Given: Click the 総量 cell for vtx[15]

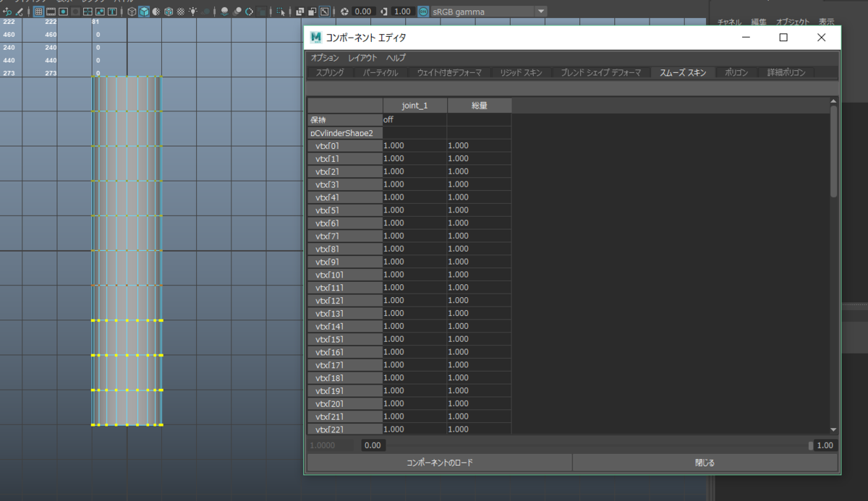Looking at the screenshot, I should (x=479, y=339).
